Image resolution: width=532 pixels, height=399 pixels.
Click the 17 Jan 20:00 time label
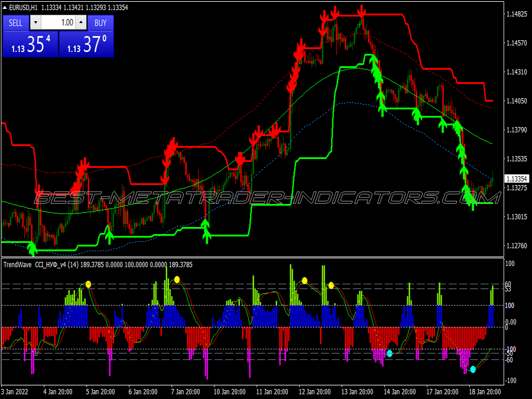pos(442,391)
